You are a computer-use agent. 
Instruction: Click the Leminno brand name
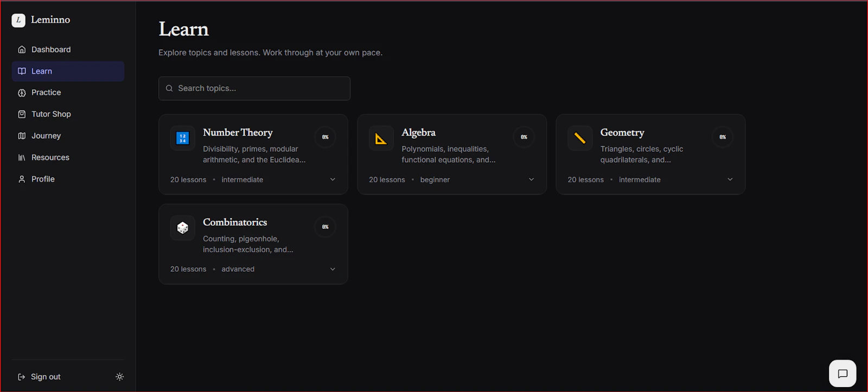(50, 20)
